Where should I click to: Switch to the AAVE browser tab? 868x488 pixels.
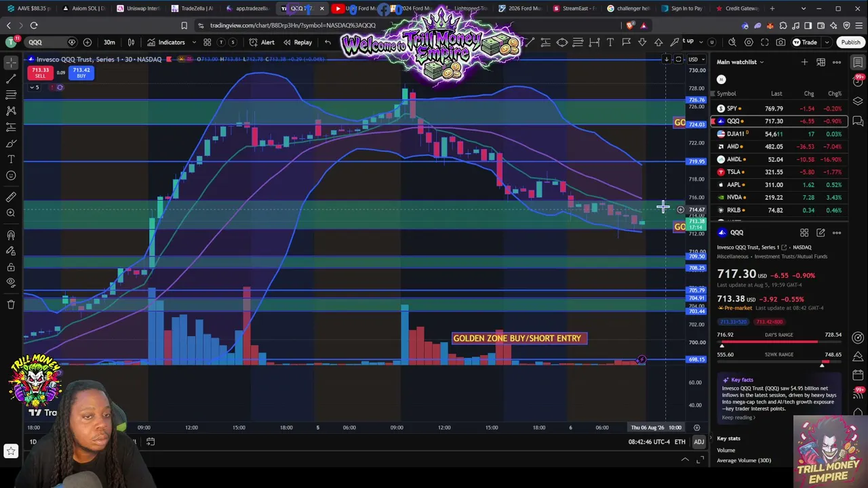coord(28,9)
